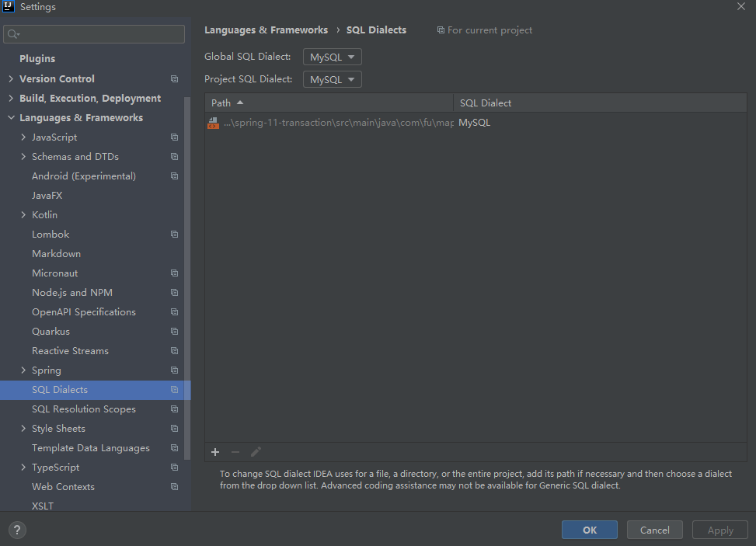Image resolution: width=756 pixels, height=546 pixels.
Task: Click the edit pencil icon
Action: [256, 451]
